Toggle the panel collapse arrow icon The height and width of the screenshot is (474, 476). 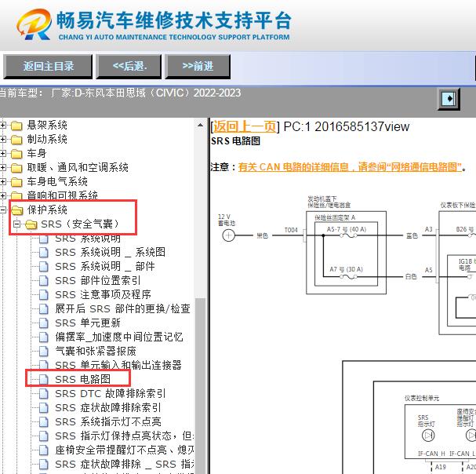pyautogui.click(x=449, y=99)
